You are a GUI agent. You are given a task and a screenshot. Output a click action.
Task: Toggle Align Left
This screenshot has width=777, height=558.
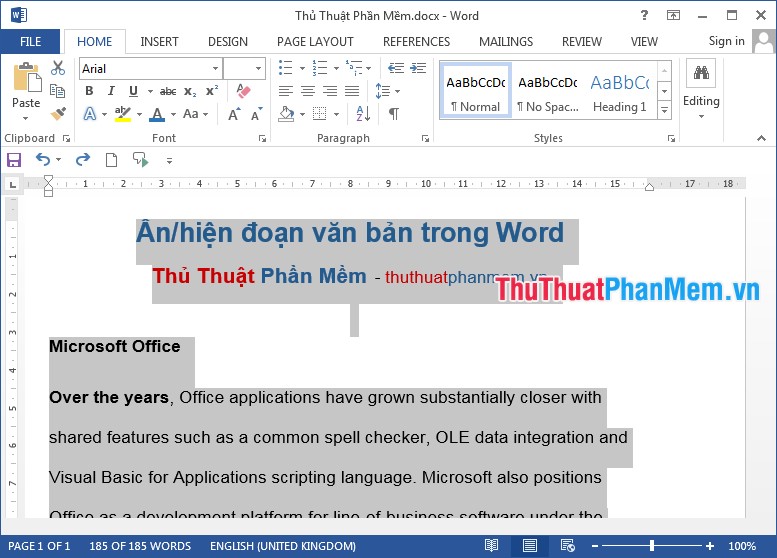click(x=286, y=91)
